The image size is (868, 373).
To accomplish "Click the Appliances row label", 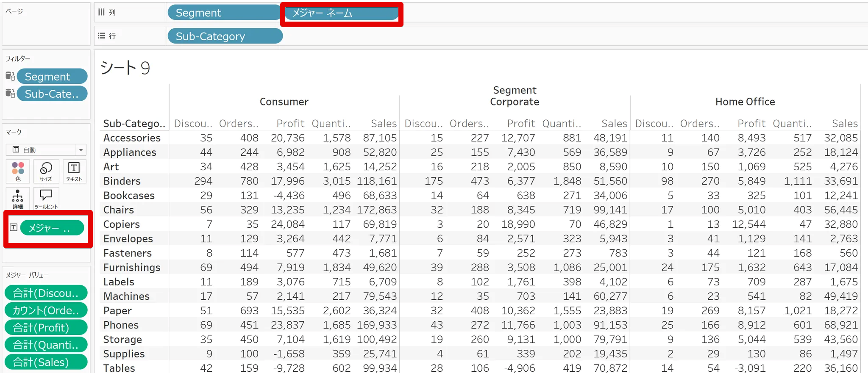I will [130, 152].
